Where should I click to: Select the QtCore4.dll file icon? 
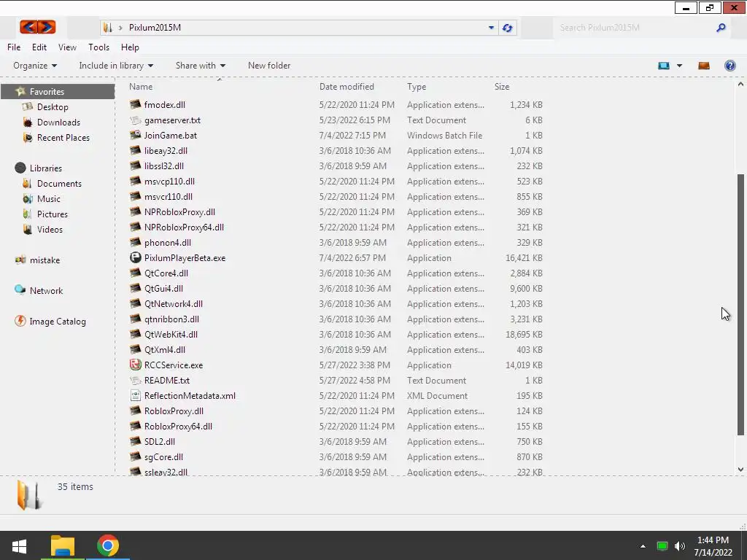tap(136, 273)
